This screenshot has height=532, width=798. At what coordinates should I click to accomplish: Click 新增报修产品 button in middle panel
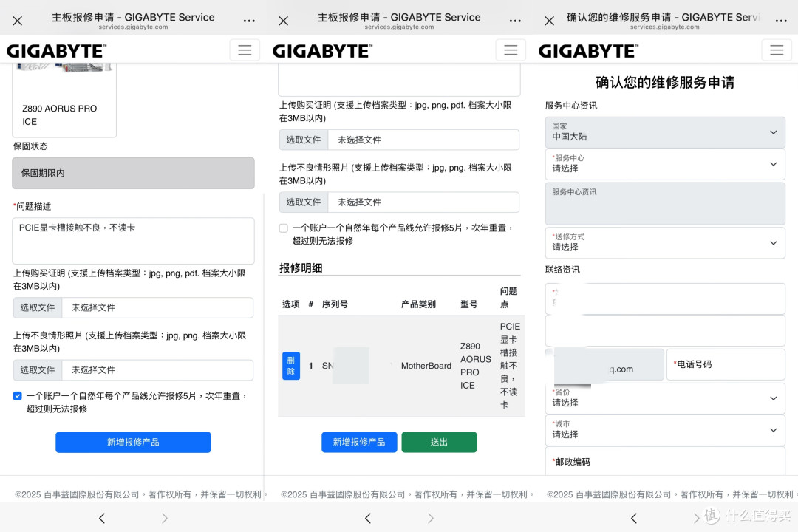pos(359,442)
